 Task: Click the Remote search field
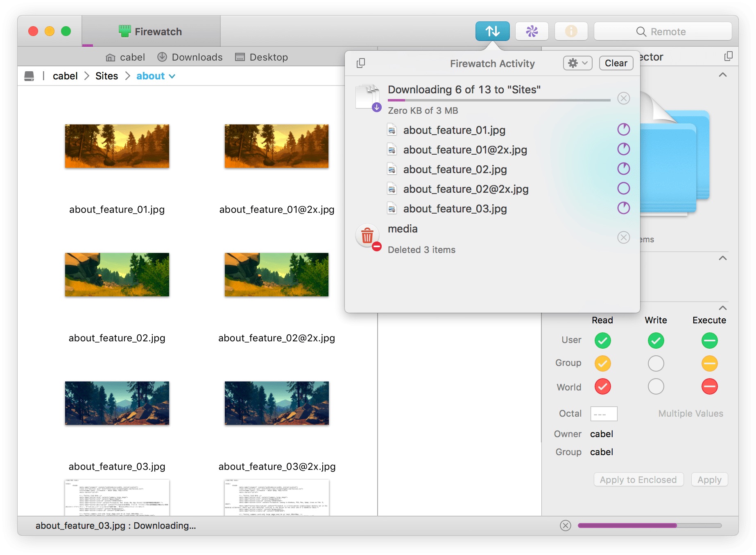663,32
